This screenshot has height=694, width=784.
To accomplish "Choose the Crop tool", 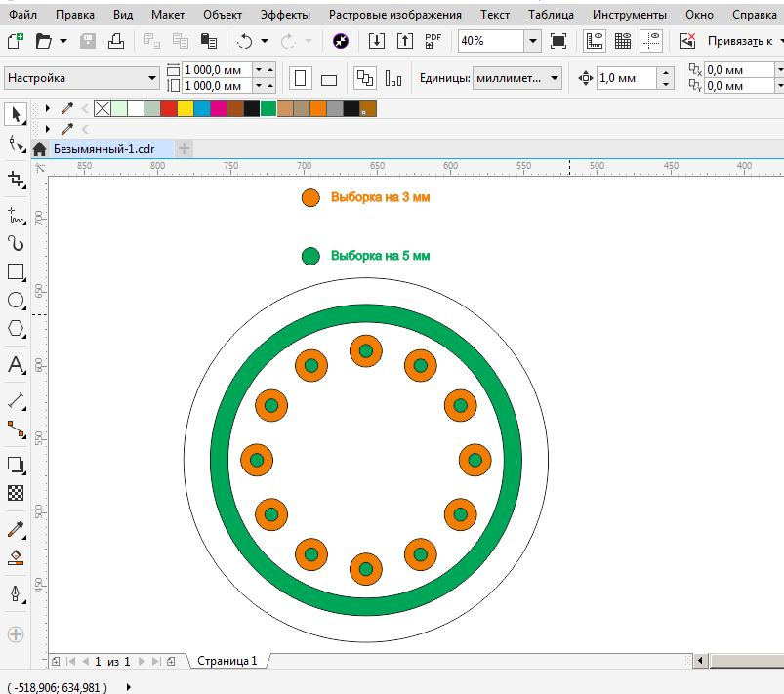I will tap(16, 180).
